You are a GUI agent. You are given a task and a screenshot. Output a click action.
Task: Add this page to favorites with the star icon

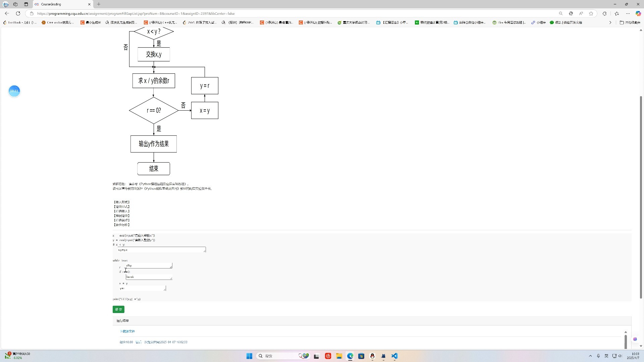(591, 13)
